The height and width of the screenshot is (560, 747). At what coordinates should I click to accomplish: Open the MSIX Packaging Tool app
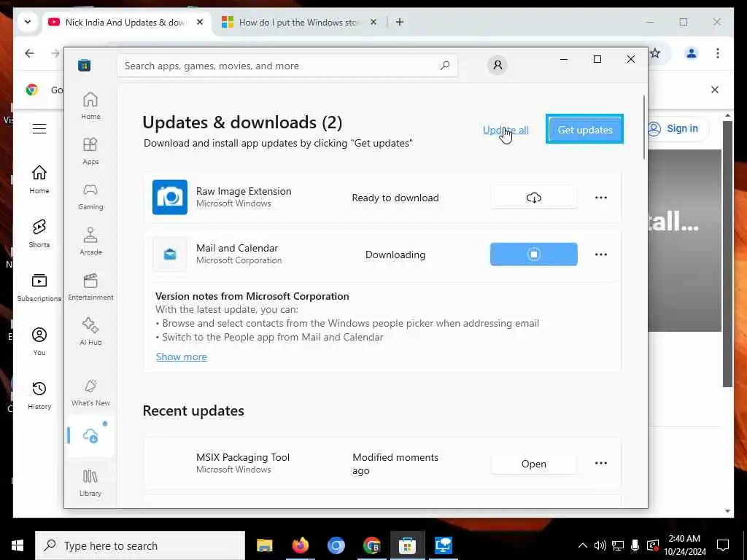pos(533,464)
